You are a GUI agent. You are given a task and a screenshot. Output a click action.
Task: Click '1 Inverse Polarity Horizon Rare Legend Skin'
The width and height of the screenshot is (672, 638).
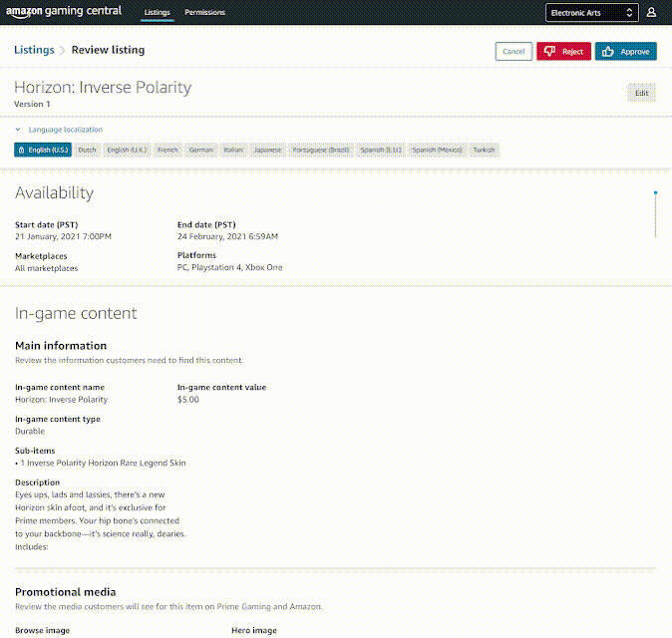[x=103, y=463]
